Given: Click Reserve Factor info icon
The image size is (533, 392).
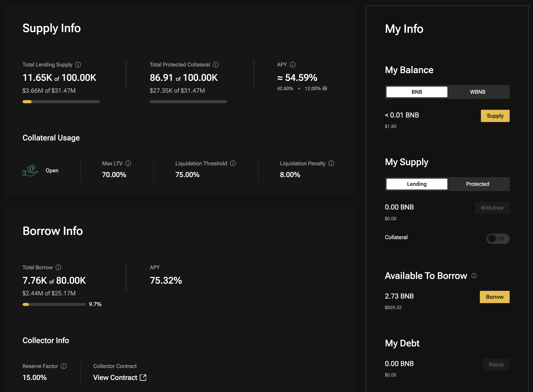Looking at the screenshot, I should 64,366.
